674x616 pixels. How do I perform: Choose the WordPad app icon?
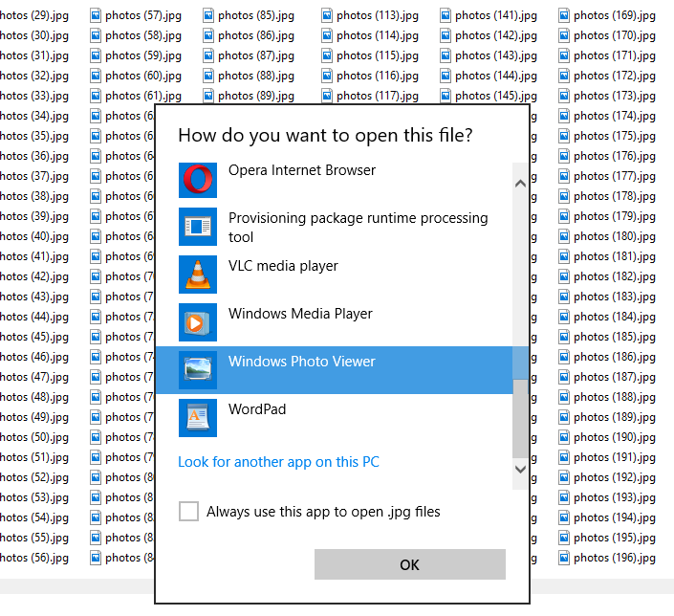[x=198, y=418]
